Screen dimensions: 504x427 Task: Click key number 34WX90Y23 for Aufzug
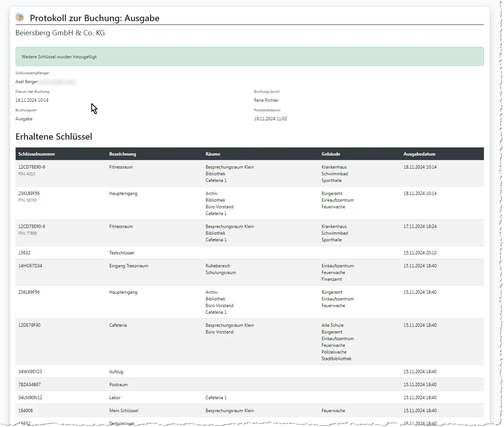click(30, 372)
